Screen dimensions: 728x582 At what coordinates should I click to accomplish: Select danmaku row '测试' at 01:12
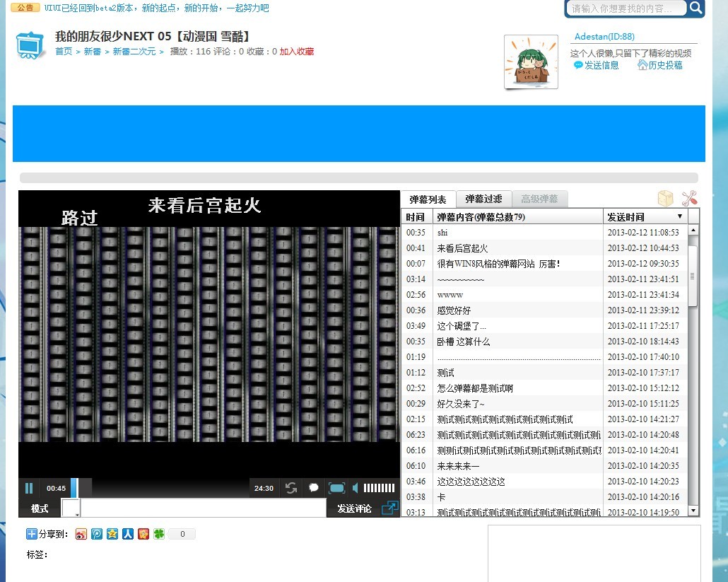pyautogui.click(x=545, y=373)
